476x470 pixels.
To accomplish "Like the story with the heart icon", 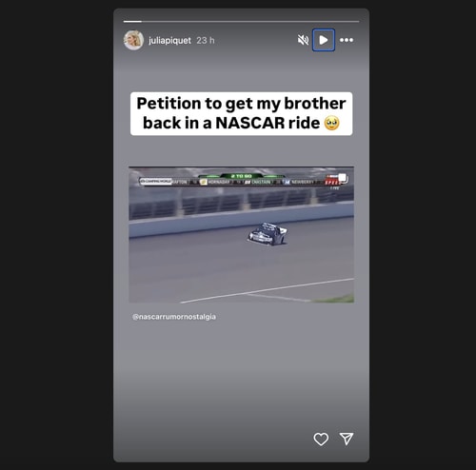I will click(321, 439).
